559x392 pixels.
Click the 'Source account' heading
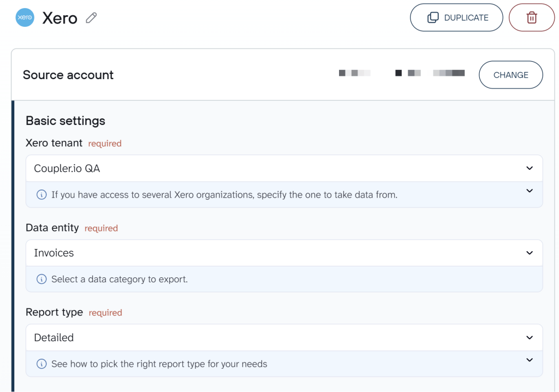[x=68, y=75]
